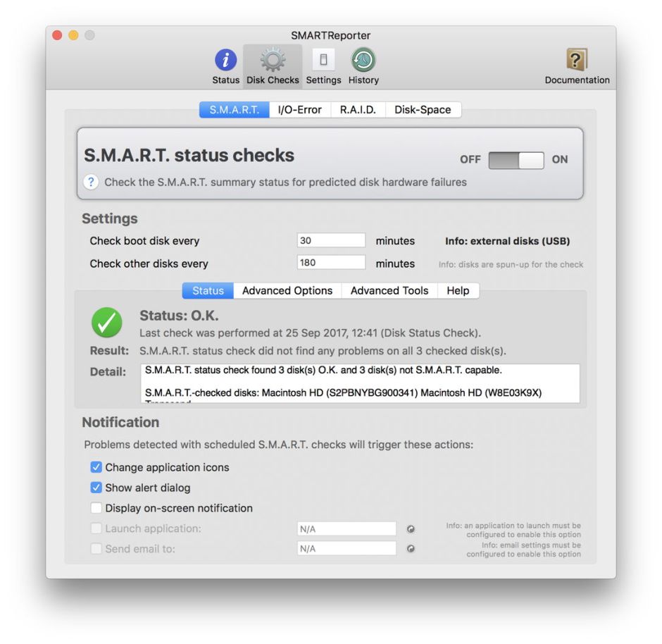Disable Show alert dialog
The image size is (662, 644).
pos(96,488)
